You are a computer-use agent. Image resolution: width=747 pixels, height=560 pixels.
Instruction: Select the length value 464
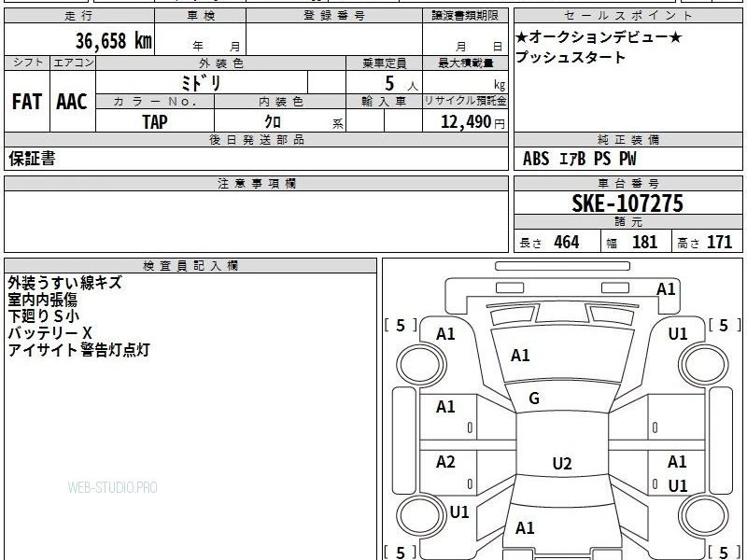[x=567, y=242]
